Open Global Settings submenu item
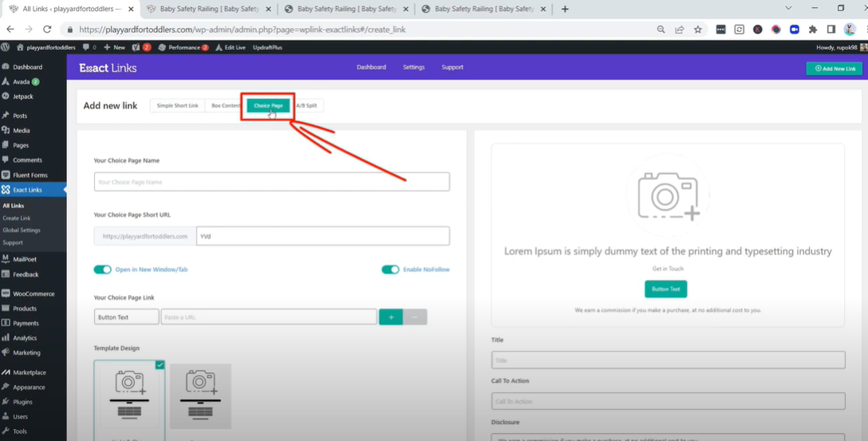868x441 pixels. pos(22,230)
